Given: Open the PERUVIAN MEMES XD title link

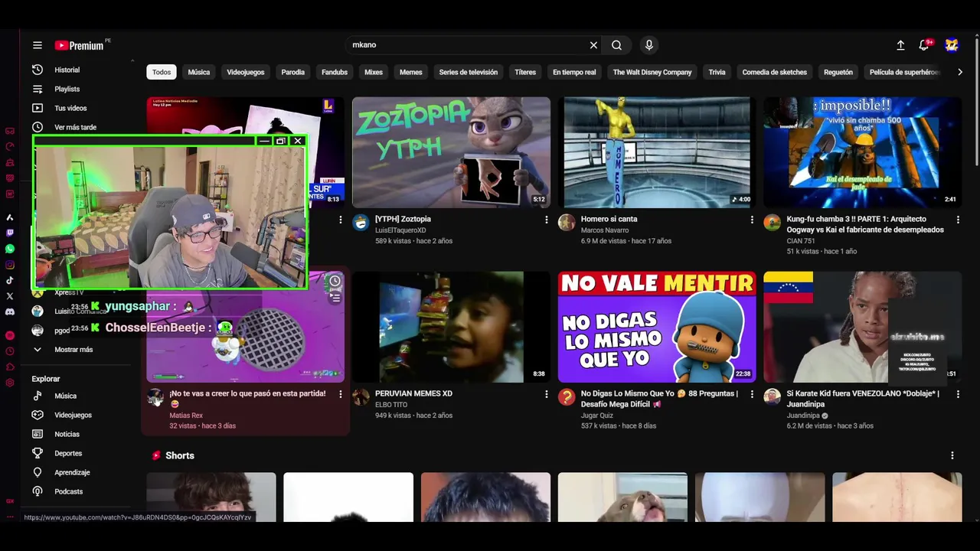Looking at the screenshot, I should [x=413, y=393].
